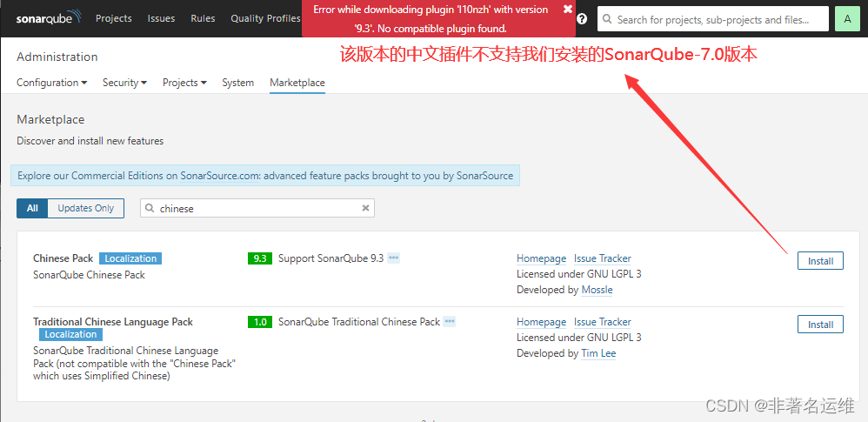Click the top search bar magnifier icon
Screen dimensions: 868x422
(607, 19)
